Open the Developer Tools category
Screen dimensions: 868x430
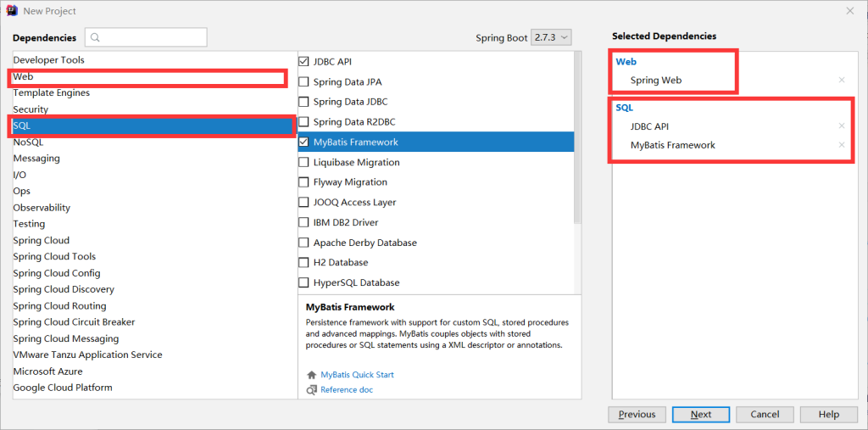coord(48,60)
